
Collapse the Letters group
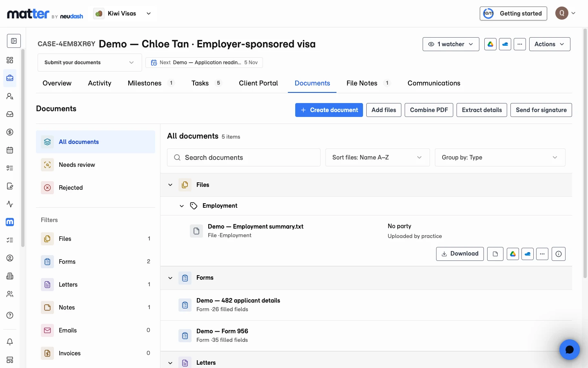(170, 363)
